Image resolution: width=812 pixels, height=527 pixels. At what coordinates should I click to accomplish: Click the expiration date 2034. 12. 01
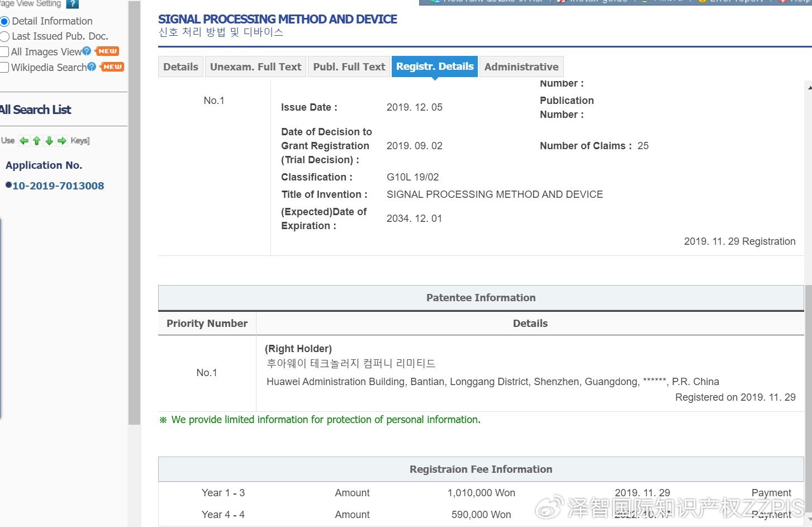[x=415, y=219]
